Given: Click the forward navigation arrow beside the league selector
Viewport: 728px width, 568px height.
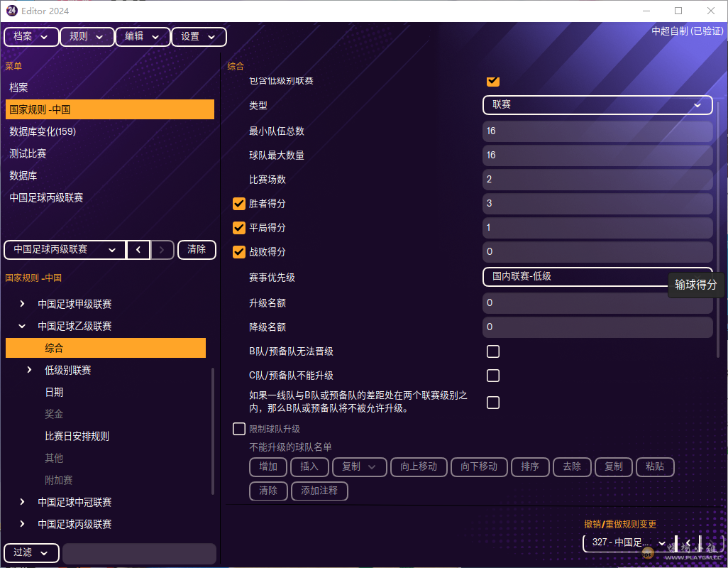Looking at the screenshot, I should click(162, 249).
